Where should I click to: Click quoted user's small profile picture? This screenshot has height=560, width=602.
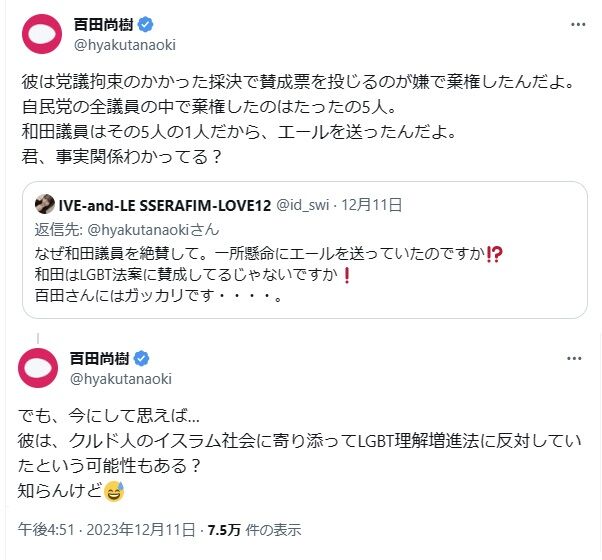(45, 204)
